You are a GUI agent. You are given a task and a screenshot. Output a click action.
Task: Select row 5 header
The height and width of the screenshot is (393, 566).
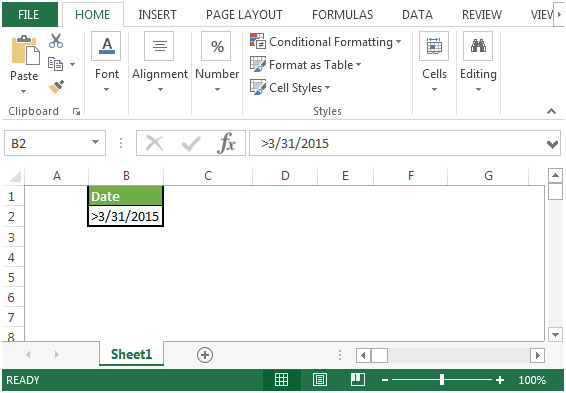[12, 277]
